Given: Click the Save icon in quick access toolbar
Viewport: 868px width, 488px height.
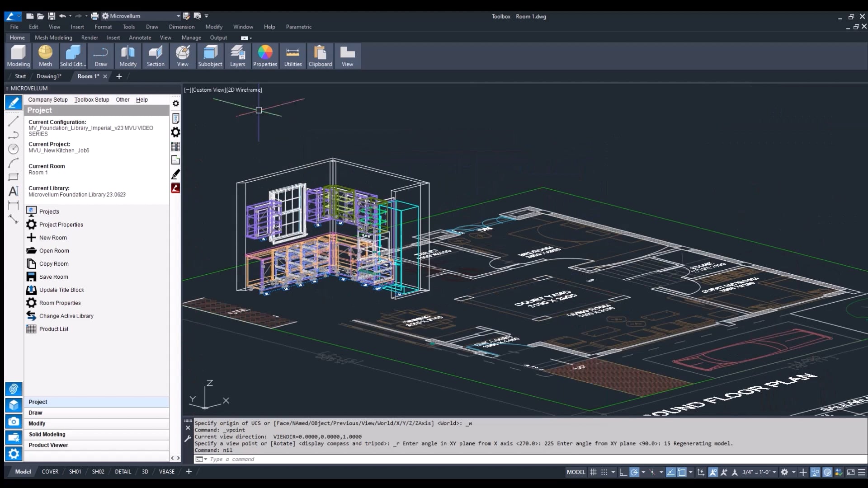Looking at the screenshot, I should pos(52,16).
